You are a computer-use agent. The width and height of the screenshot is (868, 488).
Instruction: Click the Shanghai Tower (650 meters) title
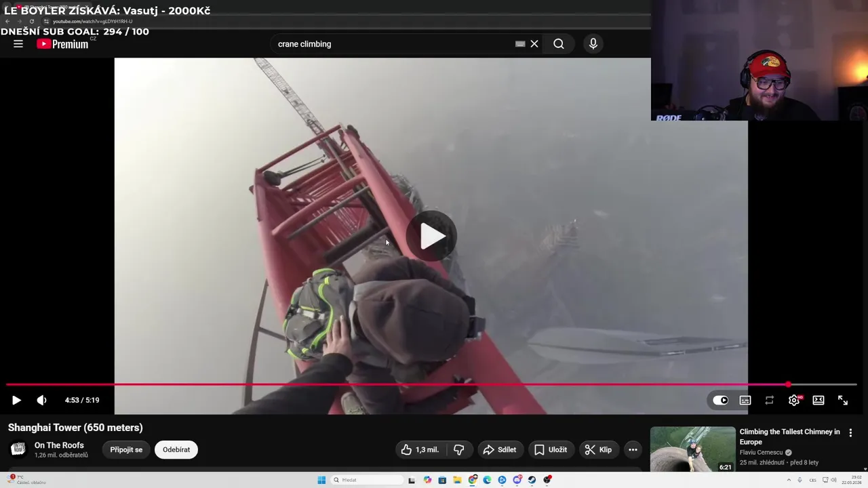(75, 428)
